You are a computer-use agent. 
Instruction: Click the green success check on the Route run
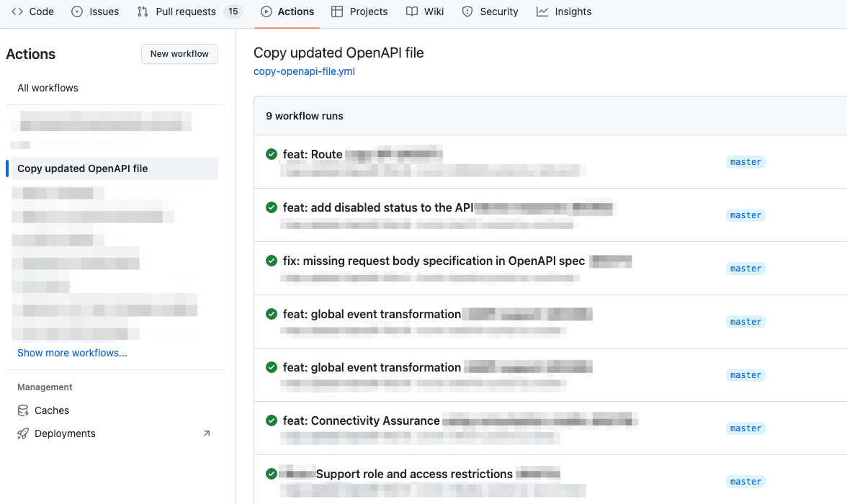click(x=271, y=154)
